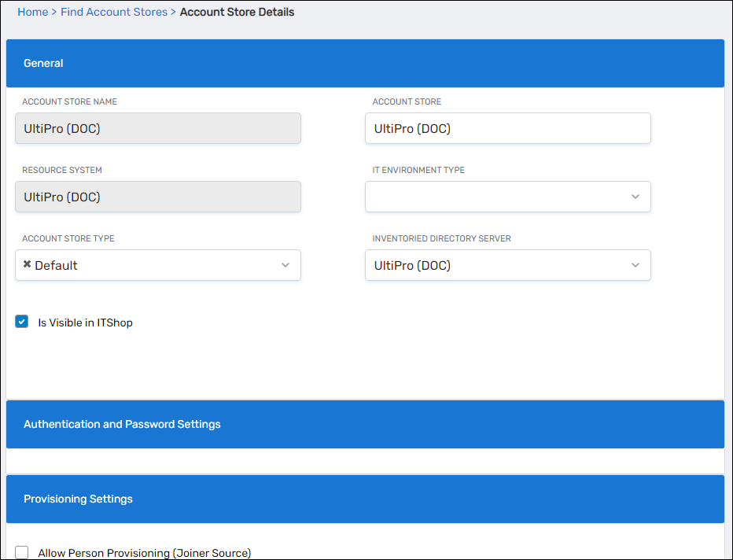
Task: Uncheck the Is Visible in ITShop checkbox
Action: (x=22, y=322)
